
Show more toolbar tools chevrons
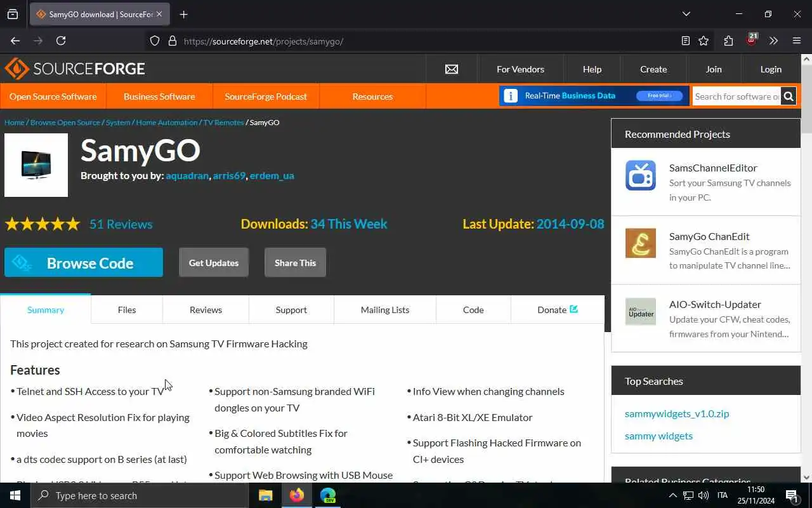coord(773,41)
